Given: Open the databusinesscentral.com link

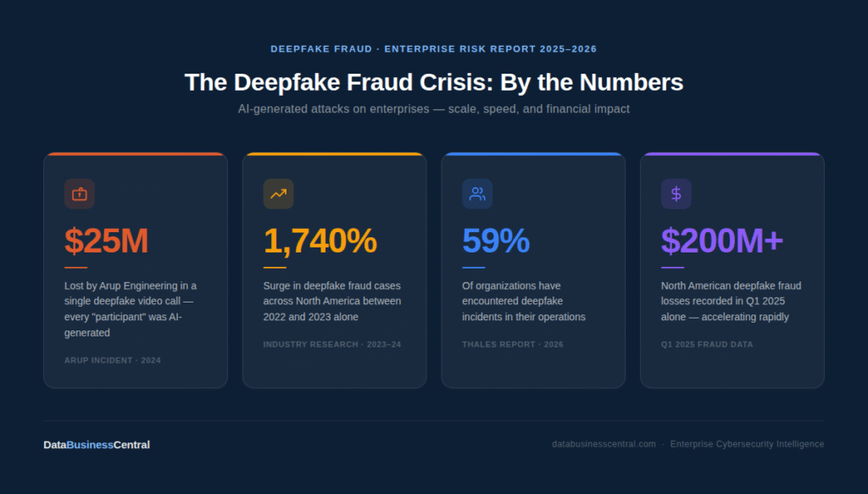Looking at the screenshot, I should pos(604,444).
